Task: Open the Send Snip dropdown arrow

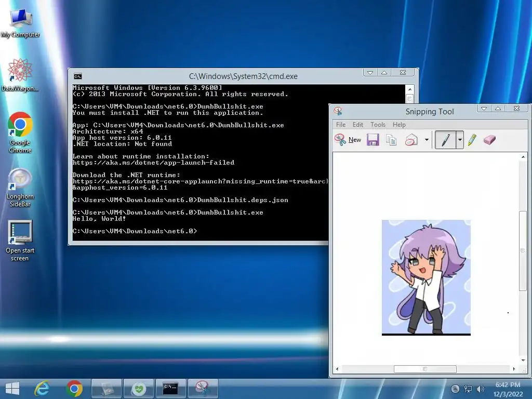Action: point(427,139)
